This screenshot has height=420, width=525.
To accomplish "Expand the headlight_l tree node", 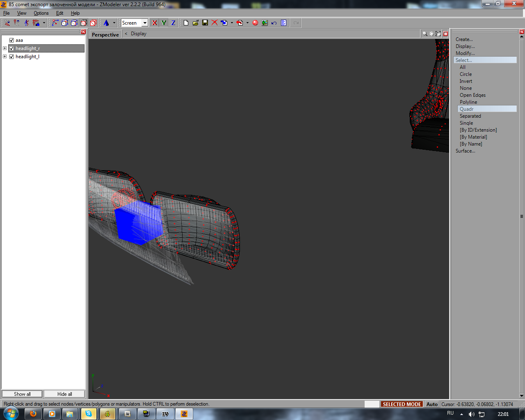I will pyautogui.click(x=5, y=57).
